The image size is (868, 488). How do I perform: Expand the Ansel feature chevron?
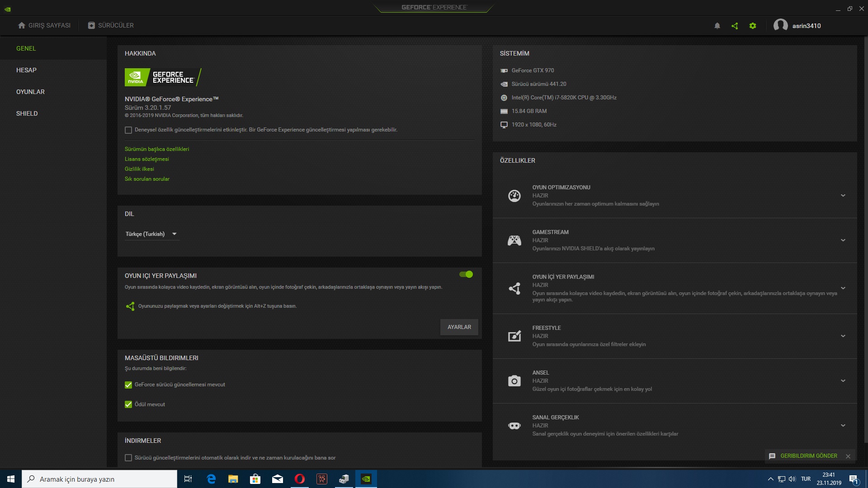(x=843, y=381)
